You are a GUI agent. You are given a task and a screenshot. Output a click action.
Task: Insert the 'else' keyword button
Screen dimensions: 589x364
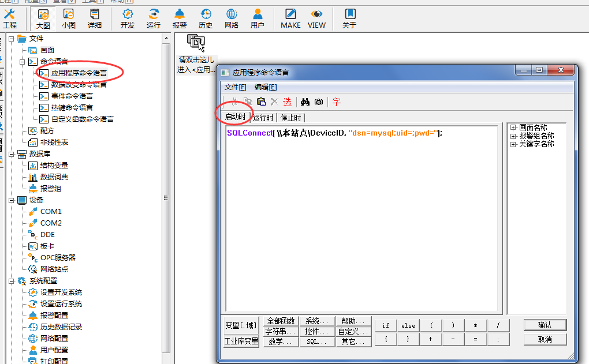pos(408,325)
